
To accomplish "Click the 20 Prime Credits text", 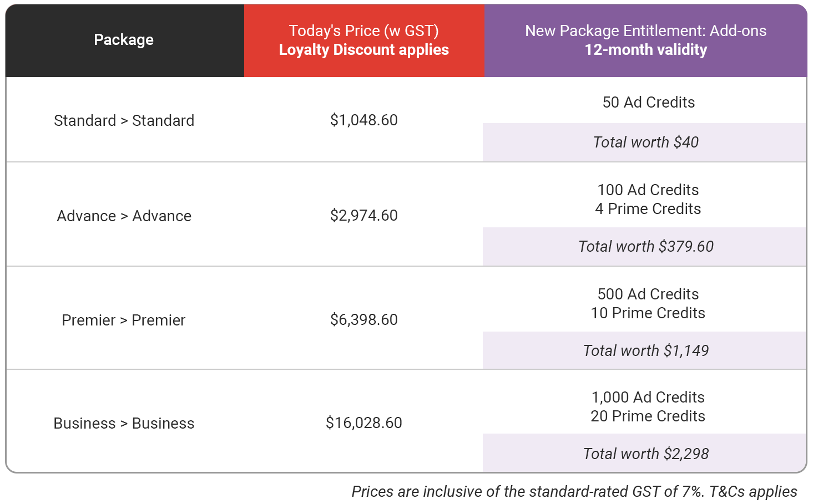I will (648, 416).
